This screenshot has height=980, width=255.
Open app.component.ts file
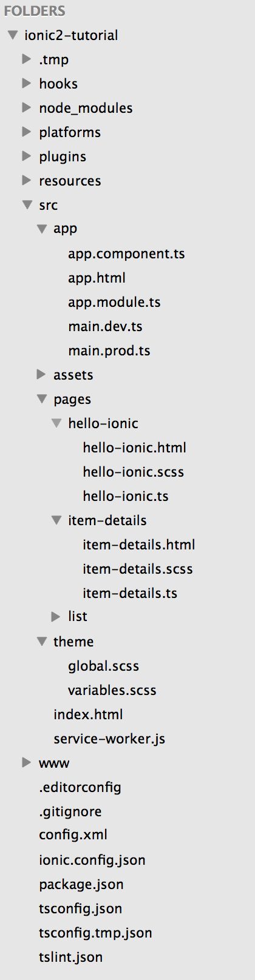(126, 253)
